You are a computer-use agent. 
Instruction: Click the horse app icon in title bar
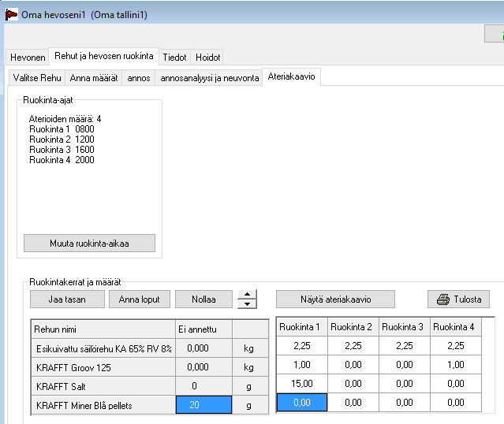click(11, 14)
